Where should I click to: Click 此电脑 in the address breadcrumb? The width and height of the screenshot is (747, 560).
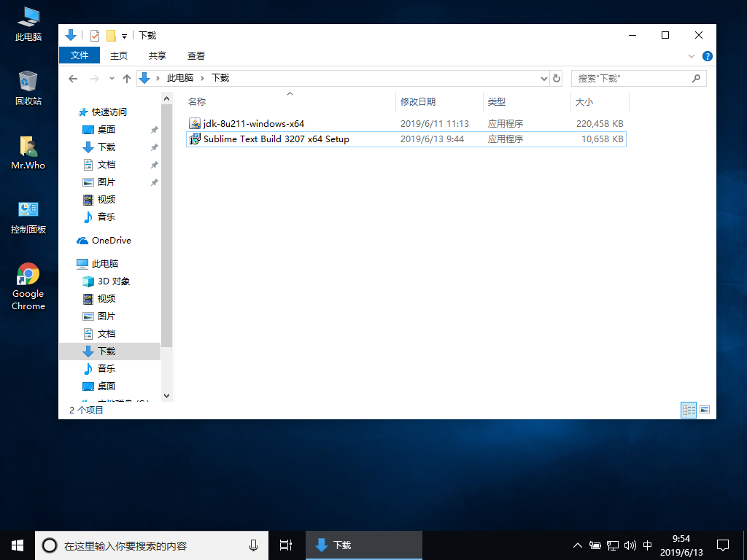180,78
